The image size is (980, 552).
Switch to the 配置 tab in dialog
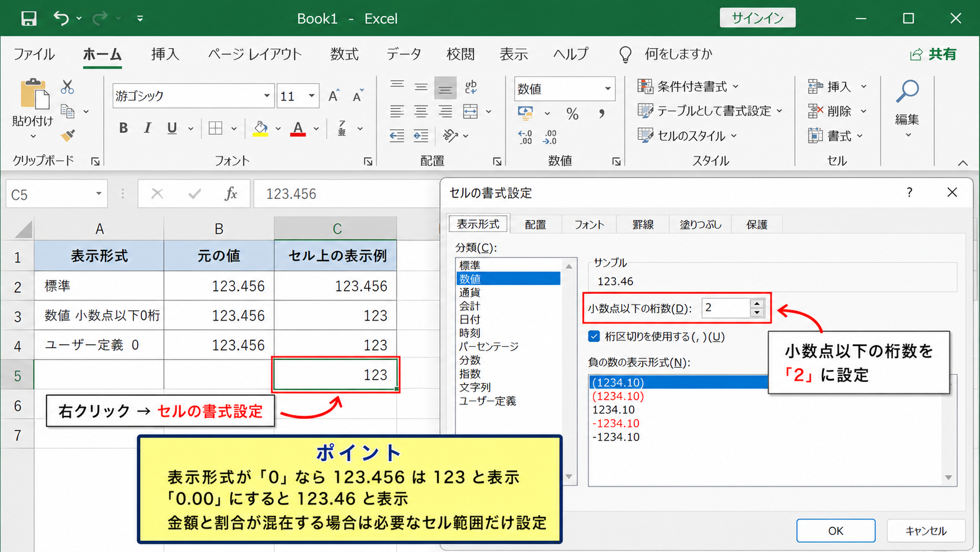(535, 225)
